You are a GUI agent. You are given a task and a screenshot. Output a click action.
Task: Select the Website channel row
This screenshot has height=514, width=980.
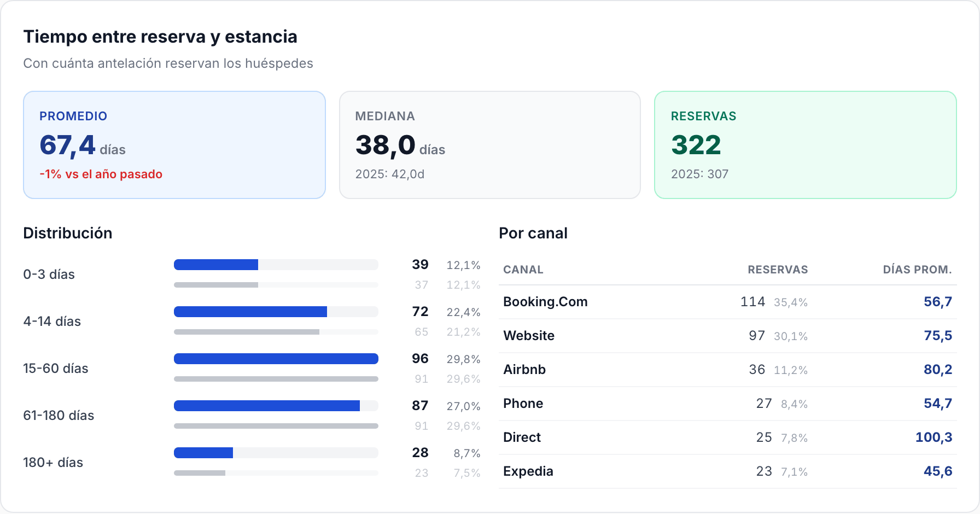728,336
